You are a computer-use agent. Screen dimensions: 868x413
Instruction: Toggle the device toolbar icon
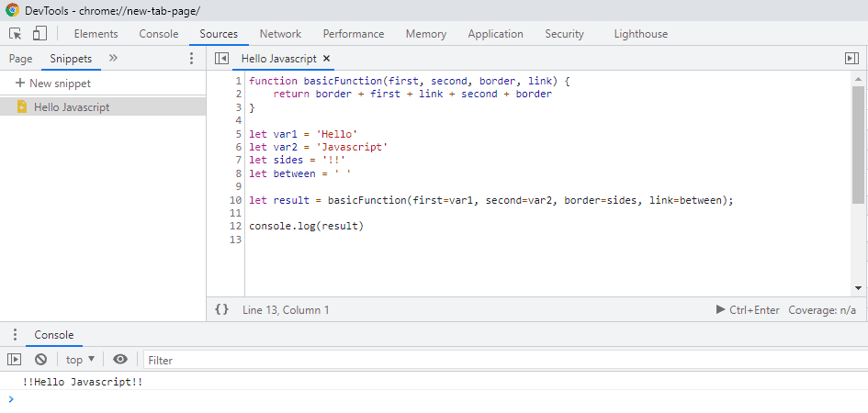point(39,34)
